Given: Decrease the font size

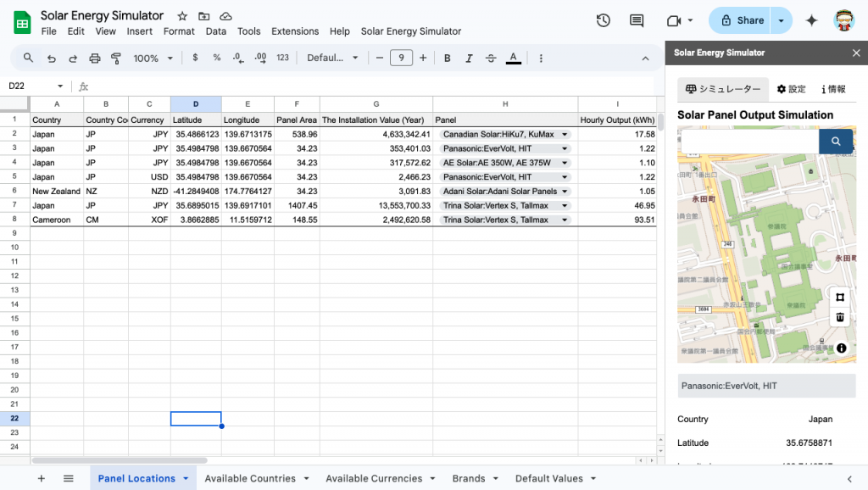Looking at the screenshot, I should [379, 58].
